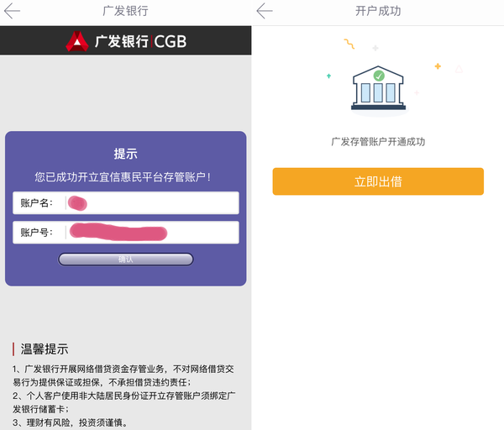Image resolution: width=504 pixels, height=430 pixels.
Task: Tap the yellow squiggle decoration
Action: [x=349, y=44]
